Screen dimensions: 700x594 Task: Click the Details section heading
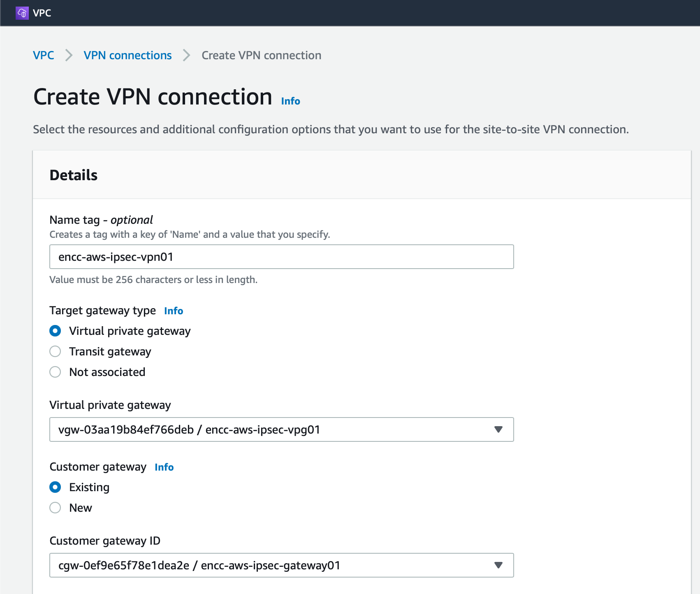click(x=74, y=175)
